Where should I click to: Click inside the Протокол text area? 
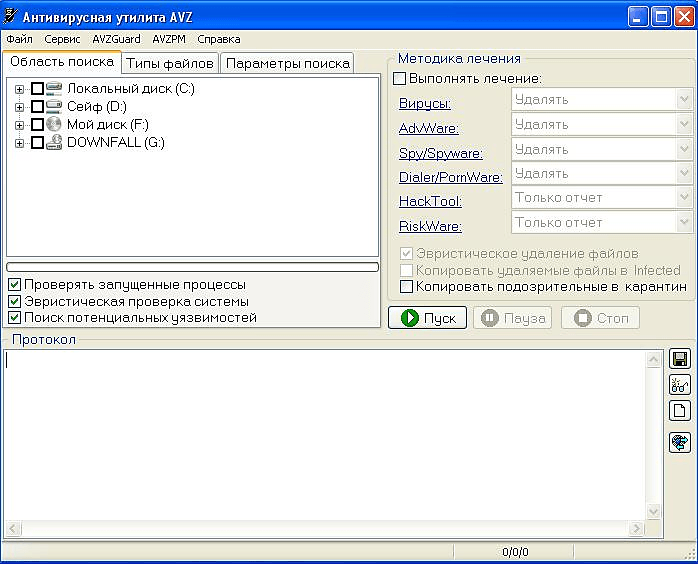pos(330,430)
